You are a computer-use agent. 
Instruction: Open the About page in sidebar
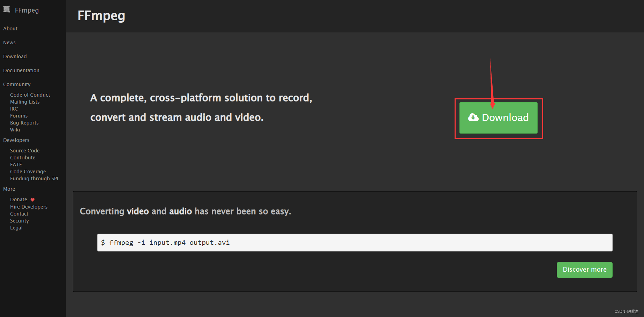pos(10,29)
